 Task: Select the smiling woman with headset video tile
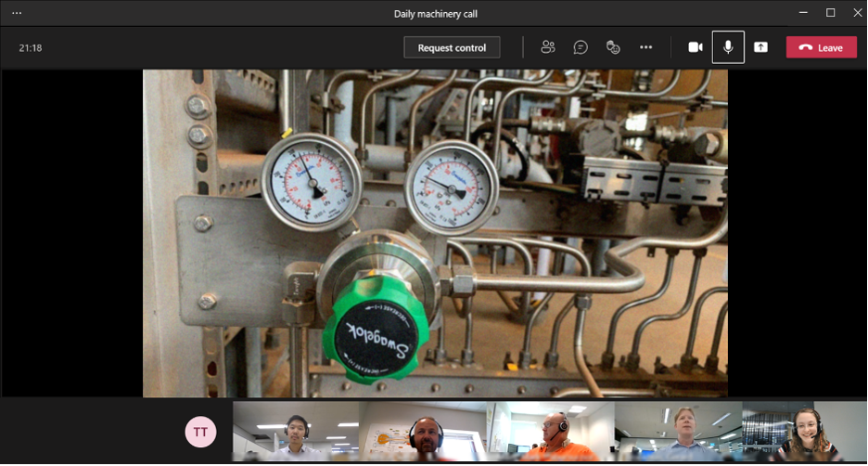804,432
